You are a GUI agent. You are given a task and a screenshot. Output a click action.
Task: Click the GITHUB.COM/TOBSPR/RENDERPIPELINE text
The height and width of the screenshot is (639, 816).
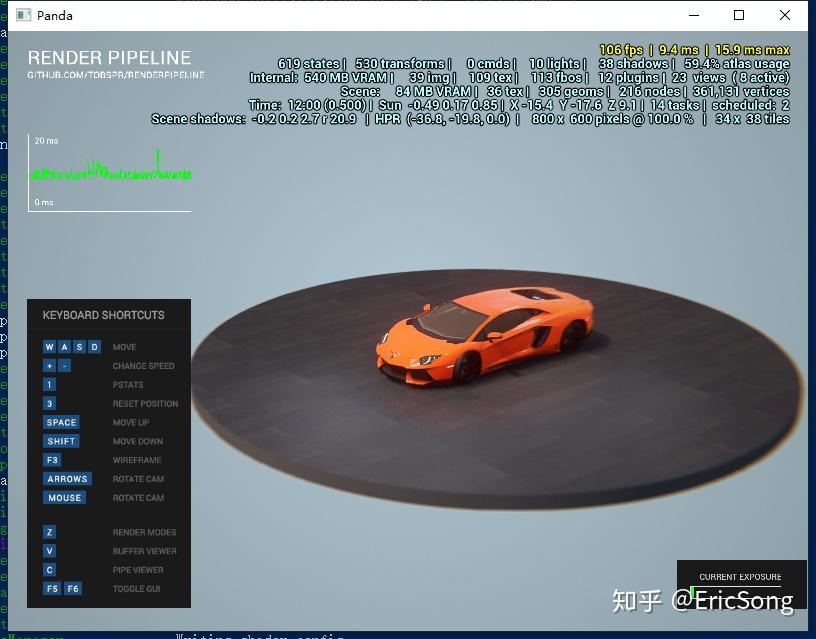[116, 75]
